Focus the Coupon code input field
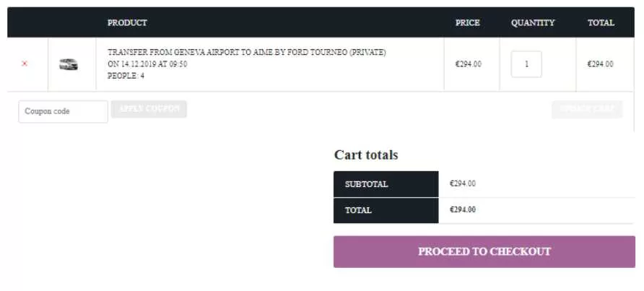 63,111
